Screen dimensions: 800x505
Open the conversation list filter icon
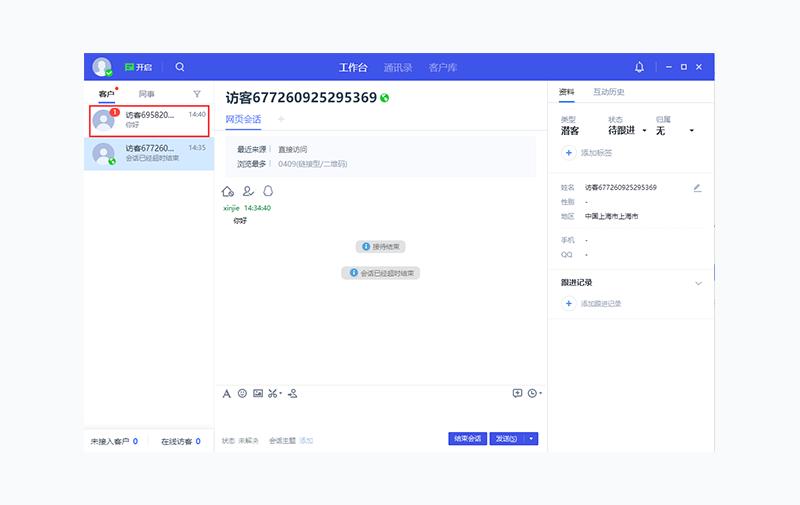pyautogui.click(x=197, y=94)
